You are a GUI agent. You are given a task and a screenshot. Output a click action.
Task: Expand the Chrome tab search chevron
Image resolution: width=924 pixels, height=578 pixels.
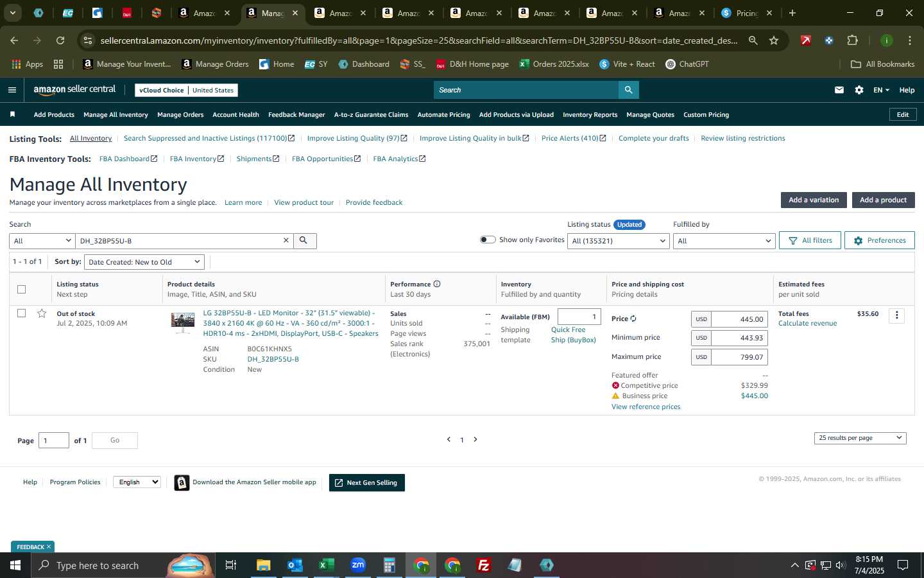[12, 13]
